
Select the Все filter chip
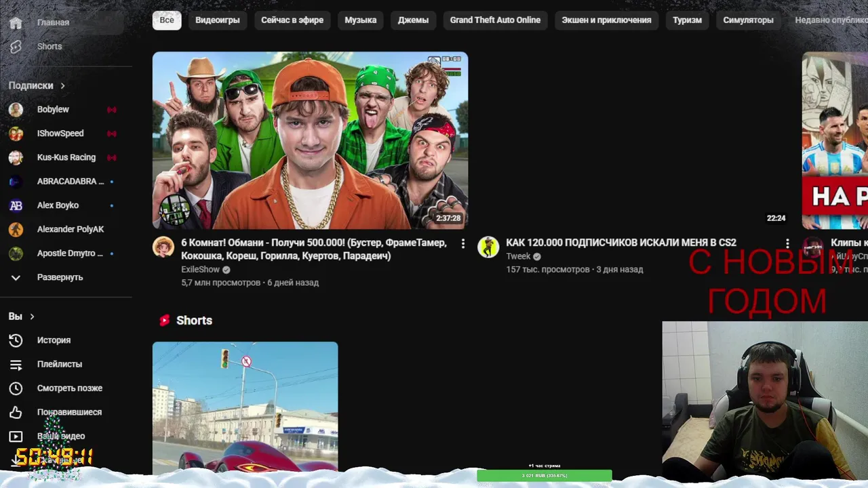[x=167, y=20]
